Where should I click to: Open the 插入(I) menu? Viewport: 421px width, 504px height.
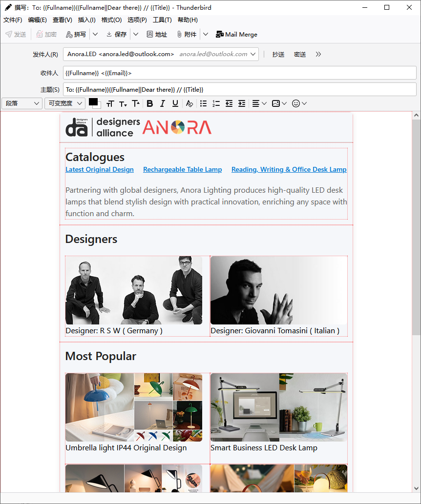pyautogui.click(x=87, y=20)
